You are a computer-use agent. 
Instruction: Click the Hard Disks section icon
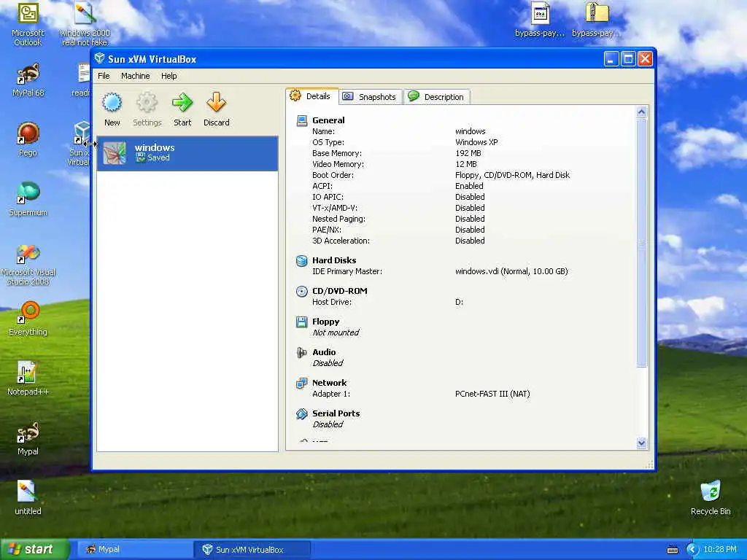(301, 260)
